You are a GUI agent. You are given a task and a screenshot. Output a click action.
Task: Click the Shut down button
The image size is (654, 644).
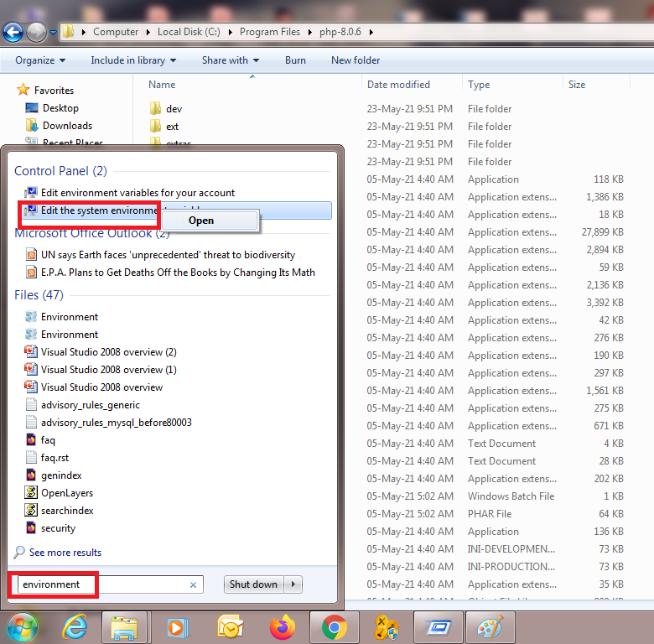coord(253,584)
